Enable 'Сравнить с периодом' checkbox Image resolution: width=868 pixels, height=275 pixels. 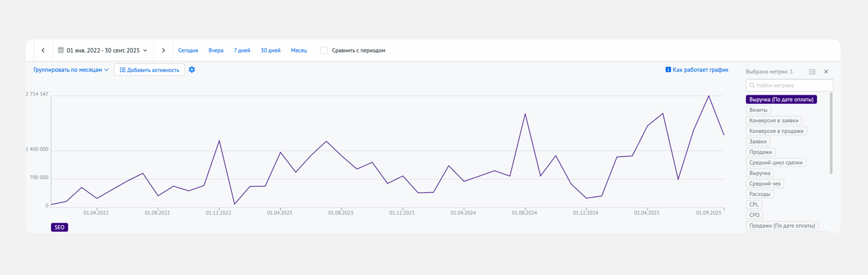click(x=324, y=51)
